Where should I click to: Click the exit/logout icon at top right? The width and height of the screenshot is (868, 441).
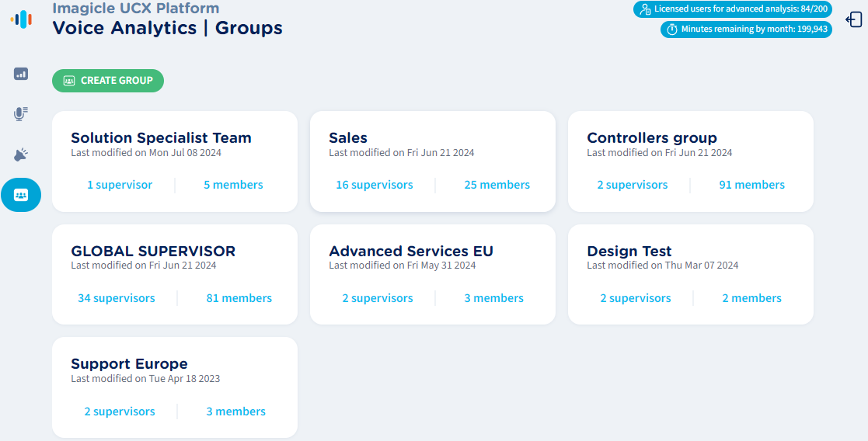click(853, 19)
